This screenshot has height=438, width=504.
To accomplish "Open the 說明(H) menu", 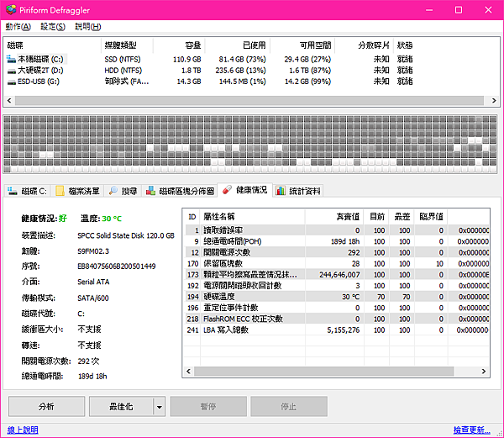I will point(87,27).
